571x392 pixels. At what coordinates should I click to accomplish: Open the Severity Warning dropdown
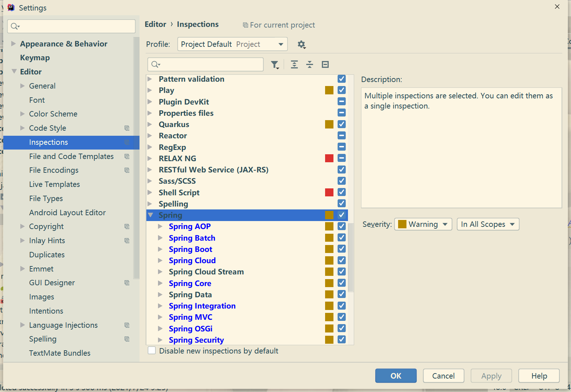[423, 224]
